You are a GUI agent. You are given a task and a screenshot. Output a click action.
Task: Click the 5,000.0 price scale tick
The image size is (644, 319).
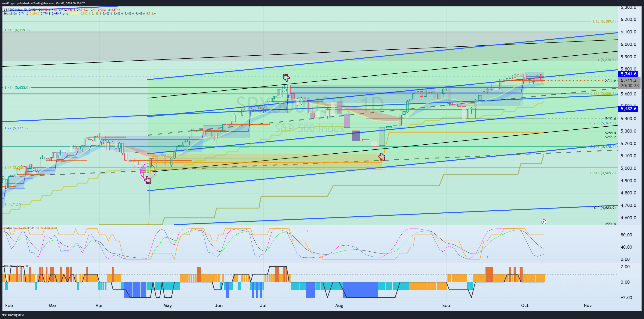click(x=629, y=168)
